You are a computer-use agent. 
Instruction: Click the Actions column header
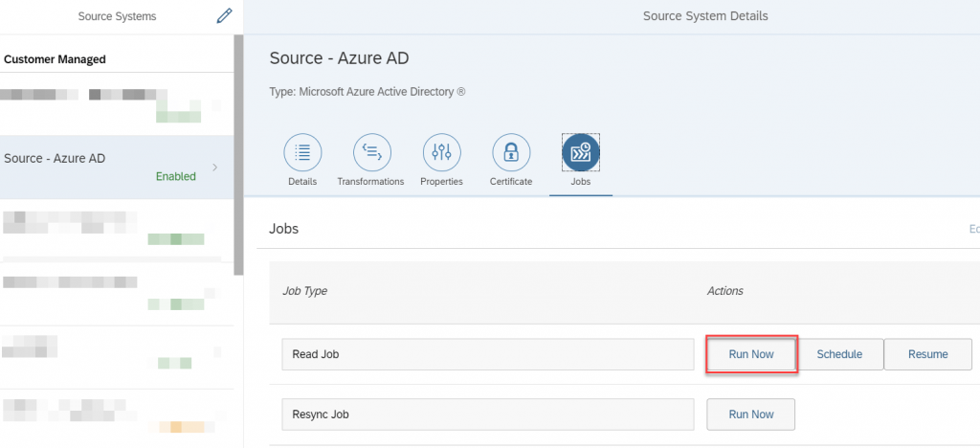(725, 291)
